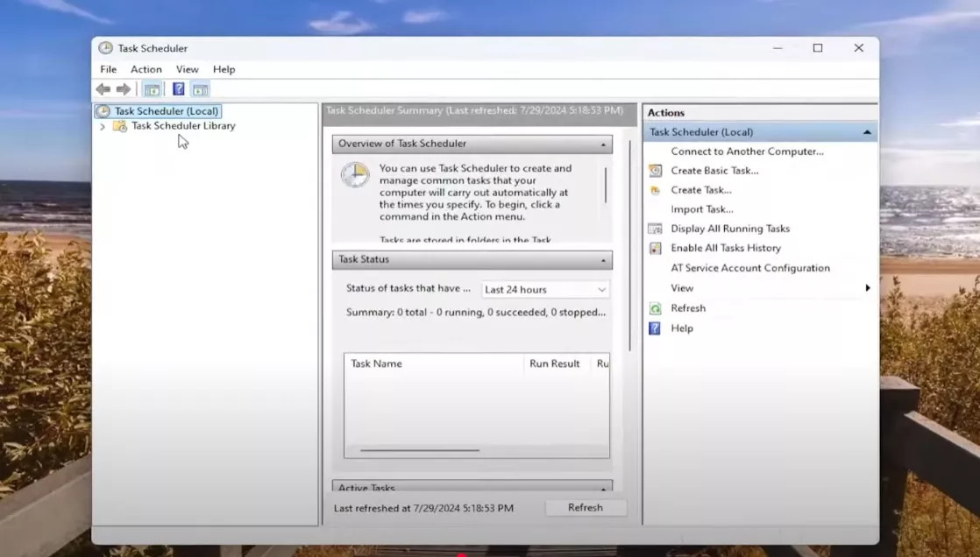
Task: Click the Forward arrow toolbar icon
Action: point(124,89)
